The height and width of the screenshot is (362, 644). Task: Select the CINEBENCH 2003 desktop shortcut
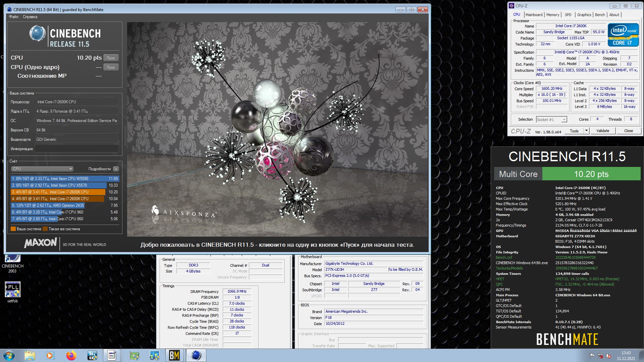12,264
